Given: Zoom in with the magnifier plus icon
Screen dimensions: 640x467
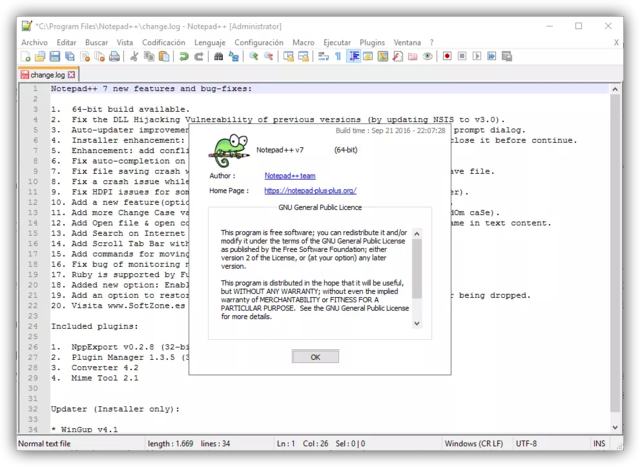Looking at the screenshot, I should pos(253,56).
